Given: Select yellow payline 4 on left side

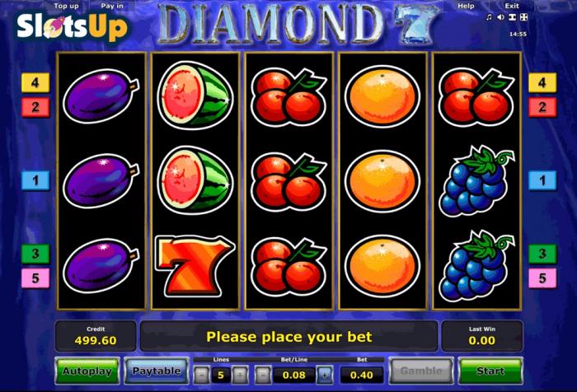Looking at the screenshot, I should tap(35, 82).
